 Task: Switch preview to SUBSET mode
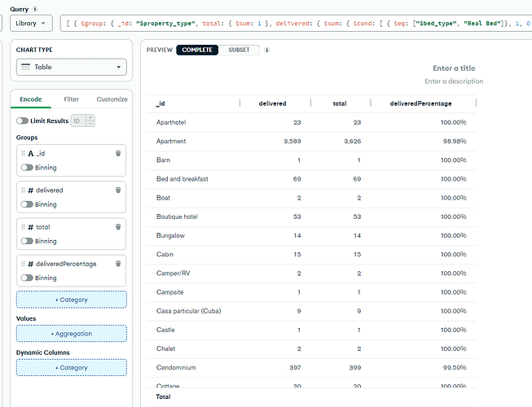tap(240, 50)
